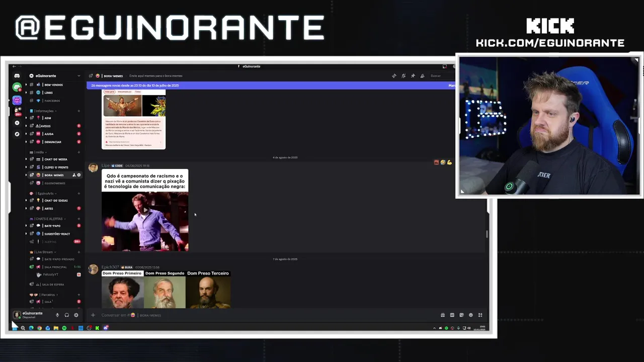Toggle the member list icon
The height and width of the screenshot is (362, 644).
(422, 76)
